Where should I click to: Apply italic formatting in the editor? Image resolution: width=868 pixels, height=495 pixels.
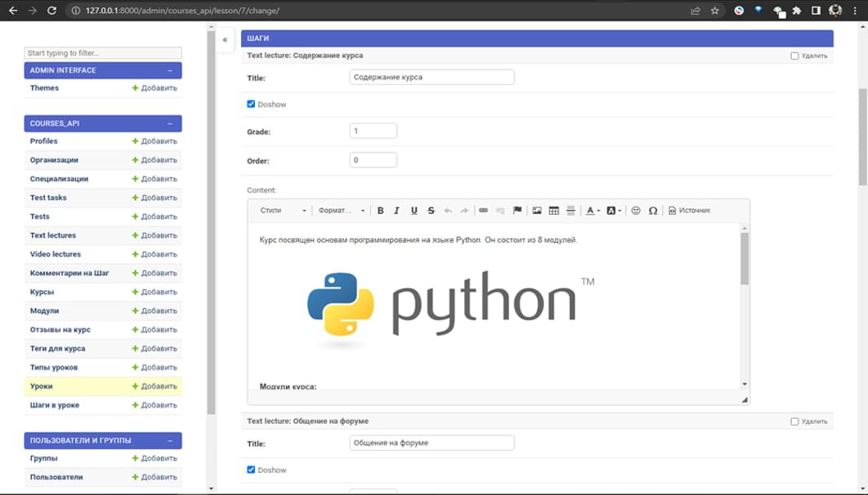coord(396,211)
